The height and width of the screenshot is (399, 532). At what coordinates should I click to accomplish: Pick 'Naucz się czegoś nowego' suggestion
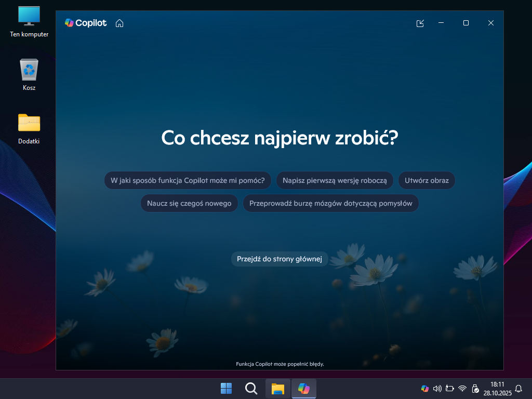coord(189,203)
